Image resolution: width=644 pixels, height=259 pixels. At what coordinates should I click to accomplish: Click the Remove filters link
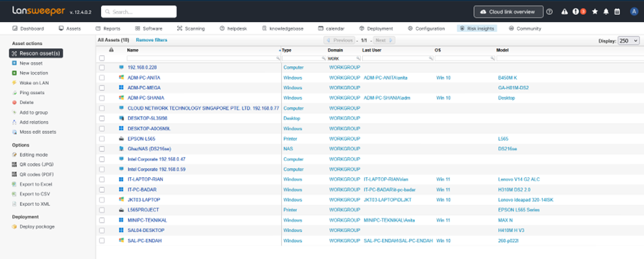tap(152, 41)
